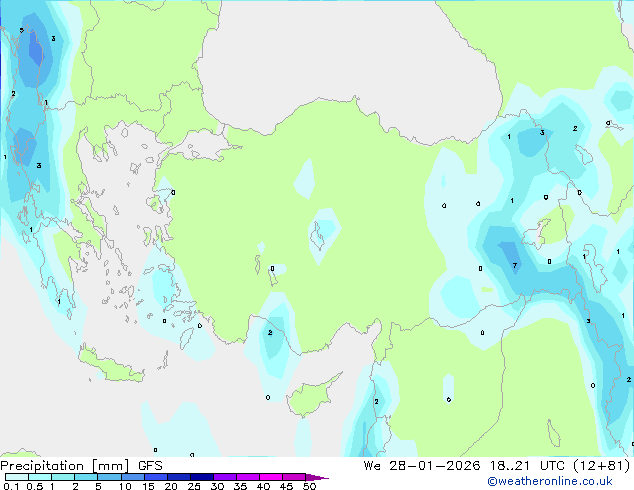The height and width of the screenshot is (490, 634).
Task: Click the 'Precipitation [mm] GFS' title text
Action: point(81,466)
